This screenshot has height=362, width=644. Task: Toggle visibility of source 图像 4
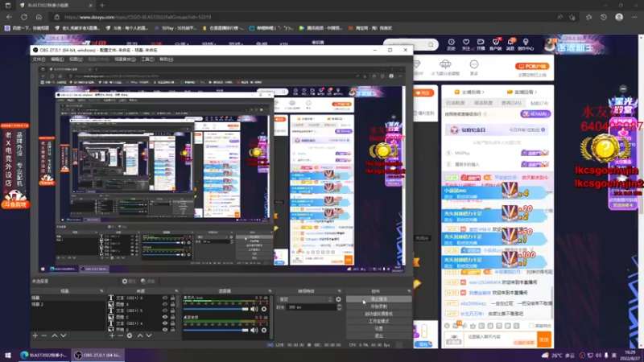click(x=165, y=304)
